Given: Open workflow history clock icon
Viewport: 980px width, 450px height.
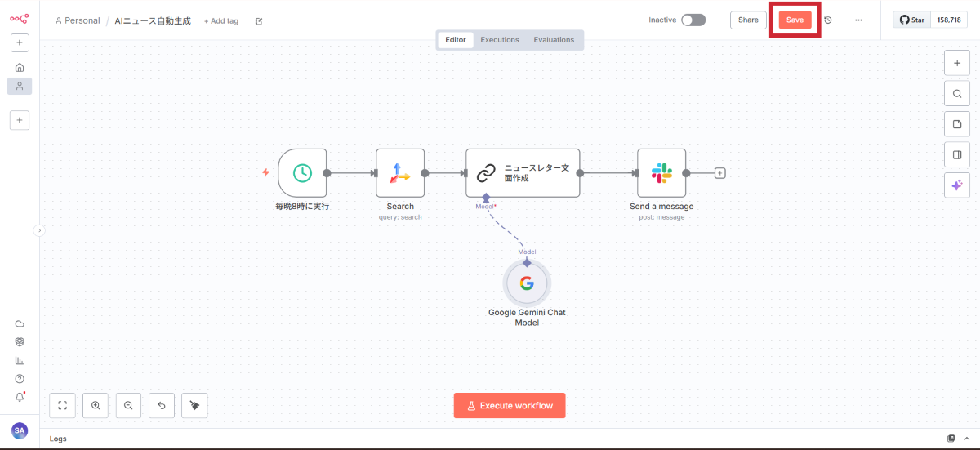Looking at the screenshot, I should click(x=827, y=20).
